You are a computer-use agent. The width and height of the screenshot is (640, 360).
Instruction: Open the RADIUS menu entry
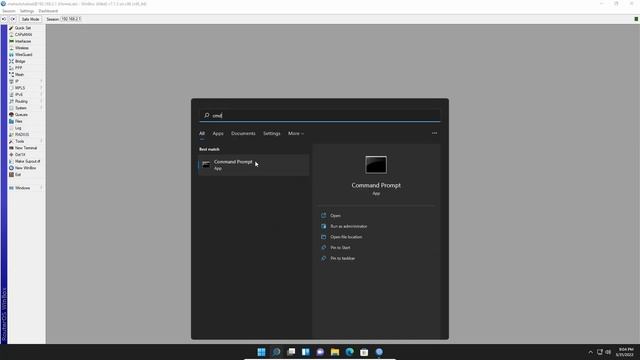[x=22, y=135]
